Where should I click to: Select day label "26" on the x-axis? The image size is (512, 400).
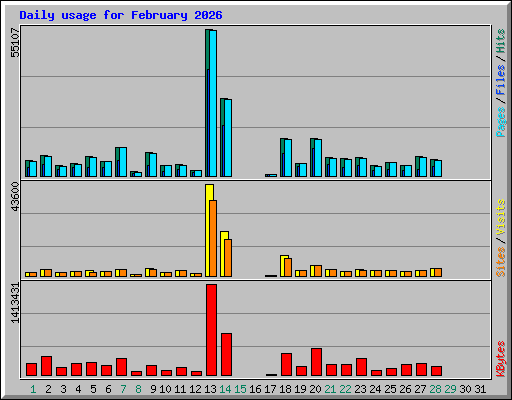click(x=405, y=389)
